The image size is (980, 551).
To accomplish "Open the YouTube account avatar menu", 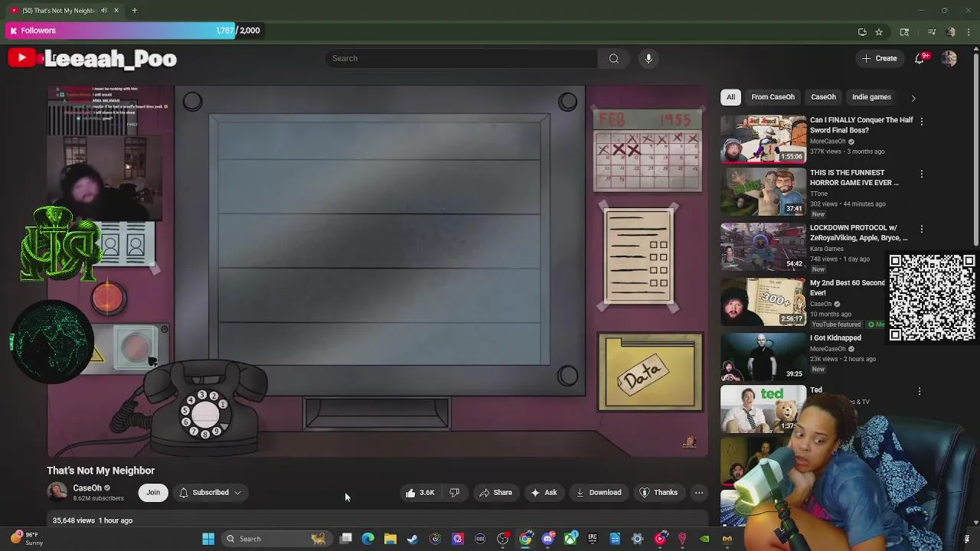I will [x=949, y=58].
